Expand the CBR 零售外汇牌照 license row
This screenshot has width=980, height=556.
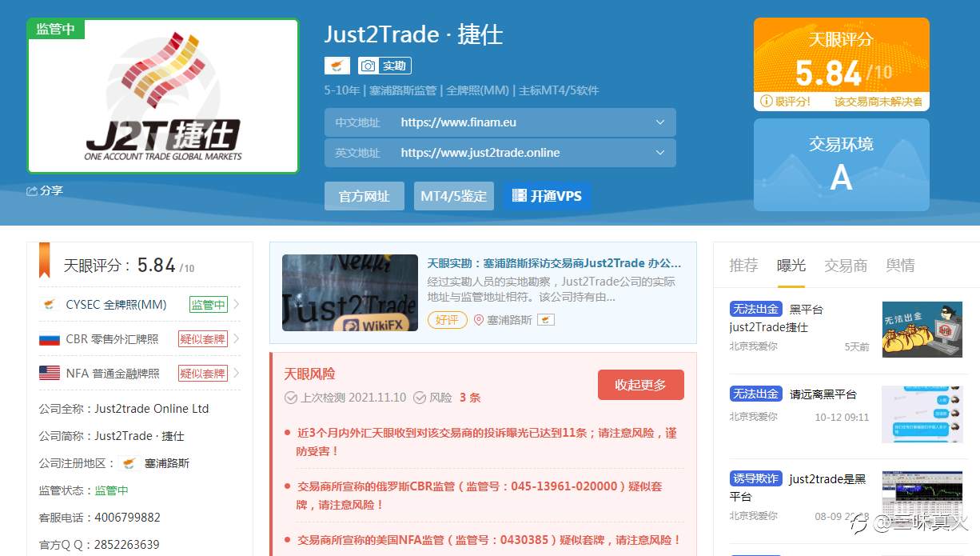click(139, 338)
